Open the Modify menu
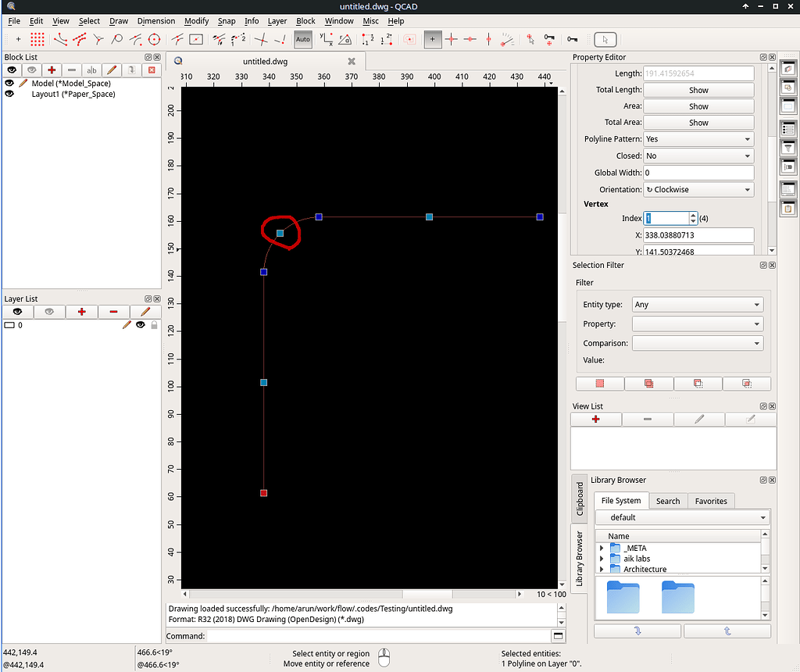800x672 pixels. click(x=196, y=21)
